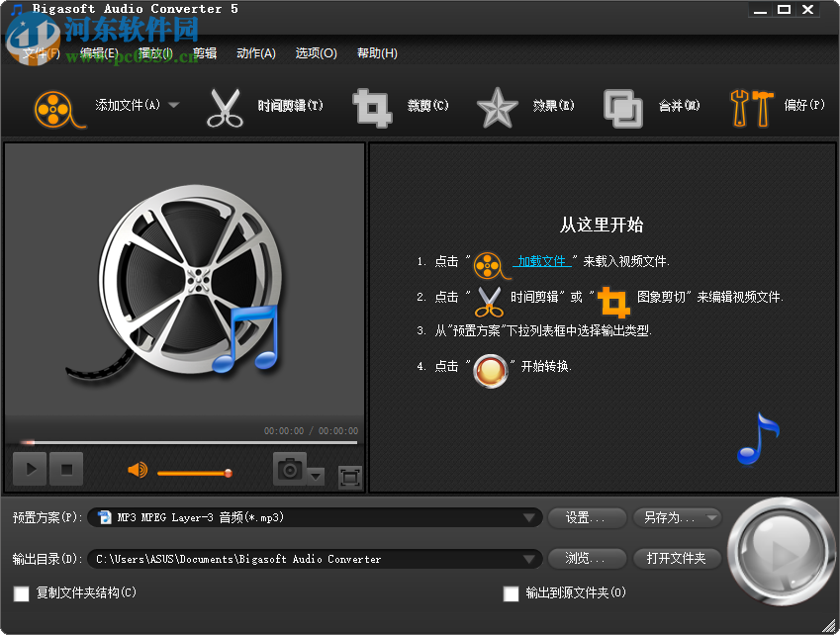
Task: Click the mute speaker icon
Action: coord(138,470)
